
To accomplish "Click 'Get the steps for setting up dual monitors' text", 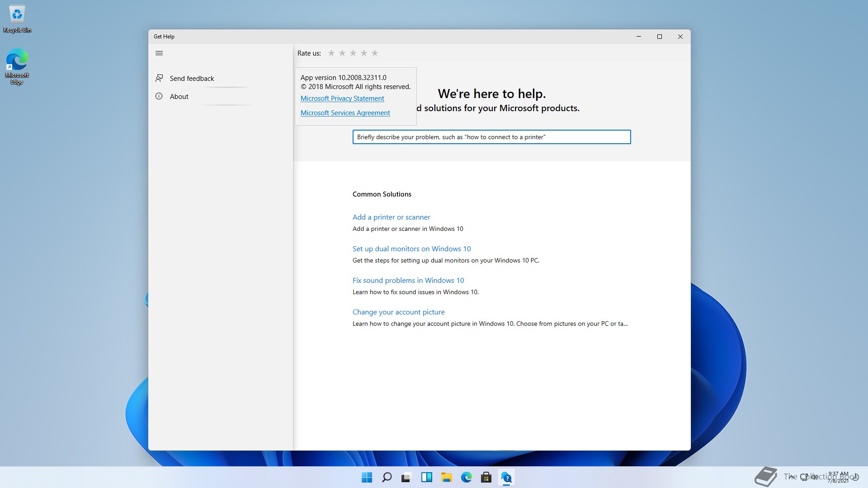I will pos(446,261).
